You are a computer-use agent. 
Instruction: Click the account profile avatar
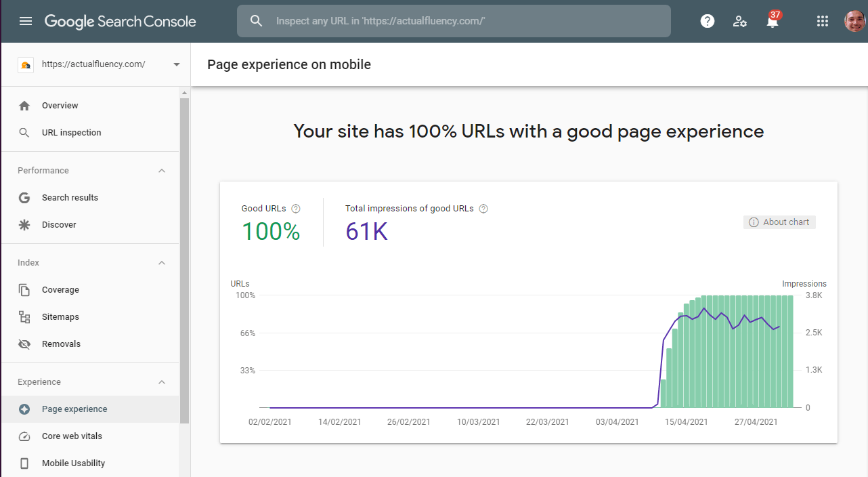tap(855, 21)
